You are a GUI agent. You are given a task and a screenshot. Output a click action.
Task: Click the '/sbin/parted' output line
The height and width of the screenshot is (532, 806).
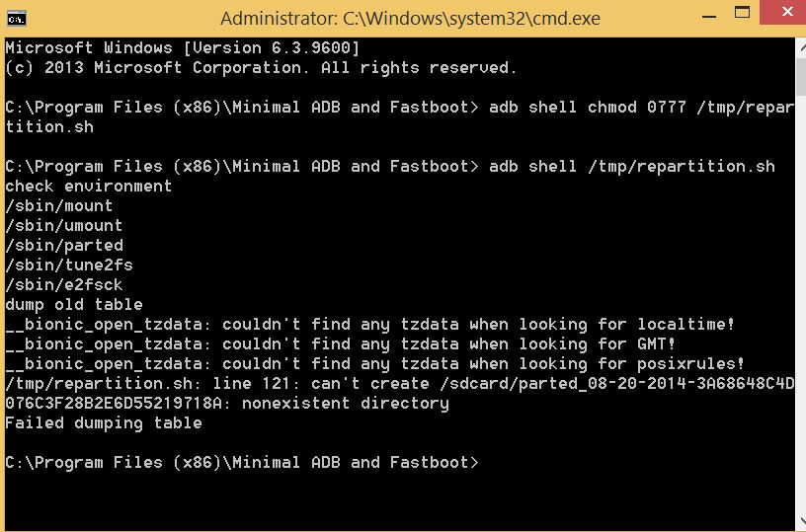[64, 246]
